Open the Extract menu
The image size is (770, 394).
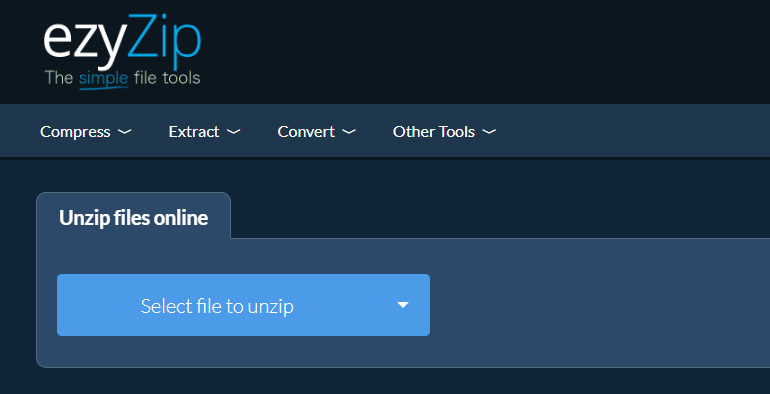point(204,132)
